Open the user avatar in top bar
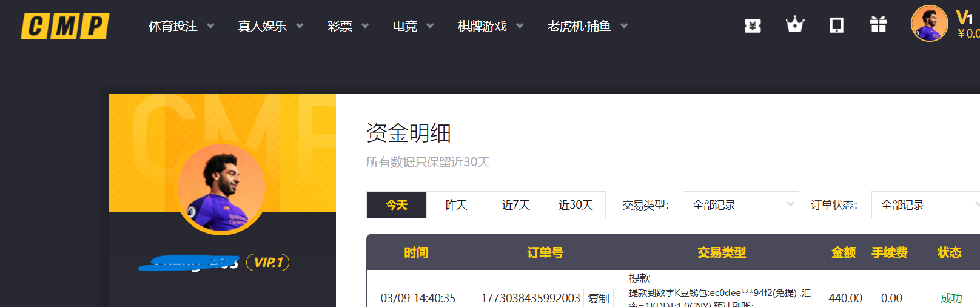The height and width of the screenshot is (307, 980). [928, 24]
